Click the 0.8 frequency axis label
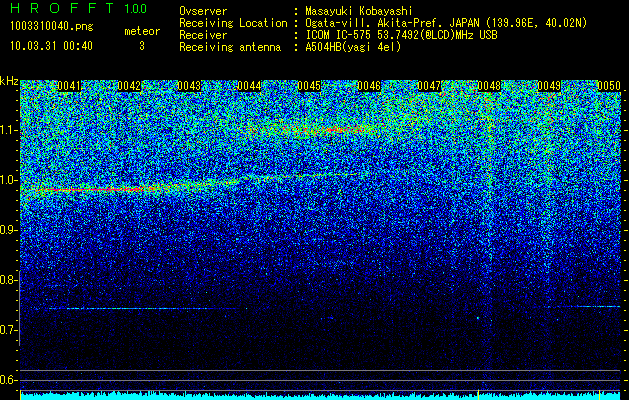The image size is (629, 400). (8, 280)
